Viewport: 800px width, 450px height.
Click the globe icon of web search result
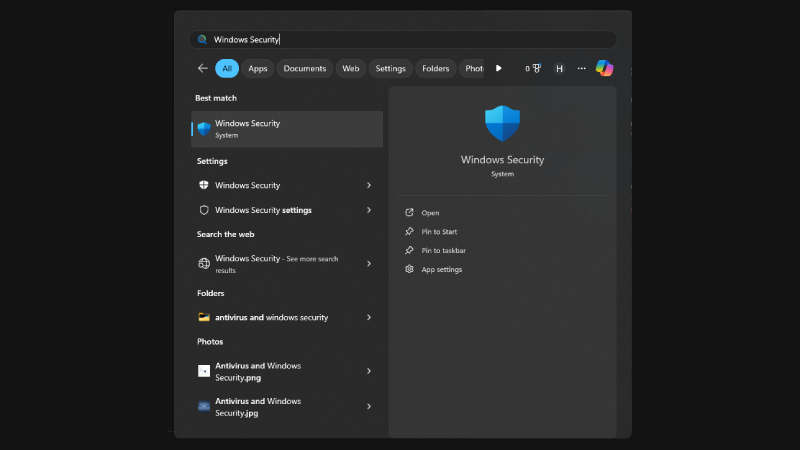pyautogui.click(x=204, y=263)
